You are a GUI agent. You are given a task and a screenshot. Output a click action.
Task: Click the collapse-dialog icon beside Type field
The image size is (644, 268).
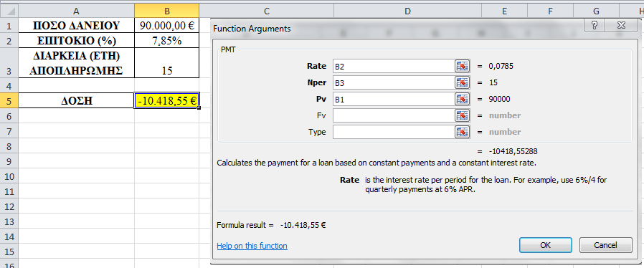[x=463, y=132]
